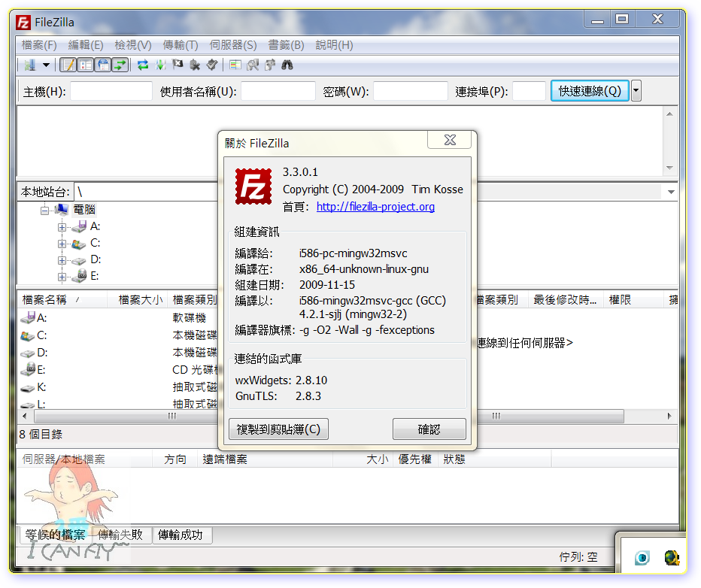Toggle message log display icon

click(x=68, y=65)
